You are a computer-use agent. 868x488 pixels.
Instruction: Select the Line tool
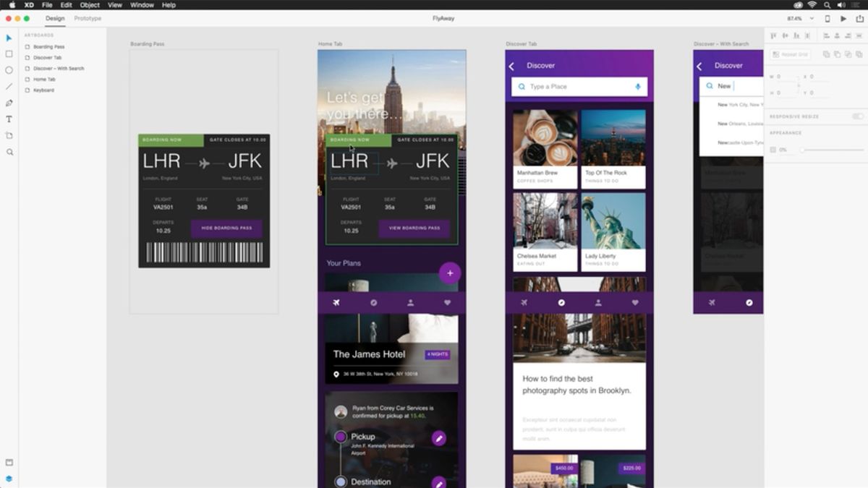(x=9, y=87)
